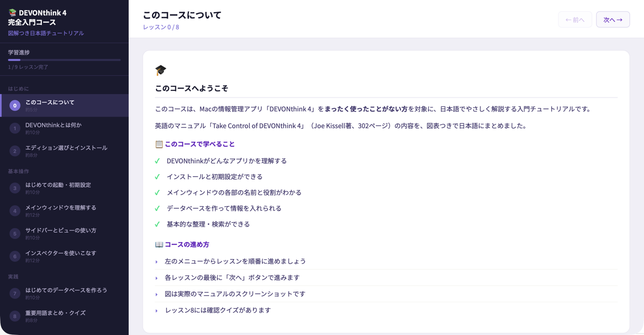Select lesson number 1 circle badge
The height and width of the screenshot is (335, 644).
click(x=15, y=128)
